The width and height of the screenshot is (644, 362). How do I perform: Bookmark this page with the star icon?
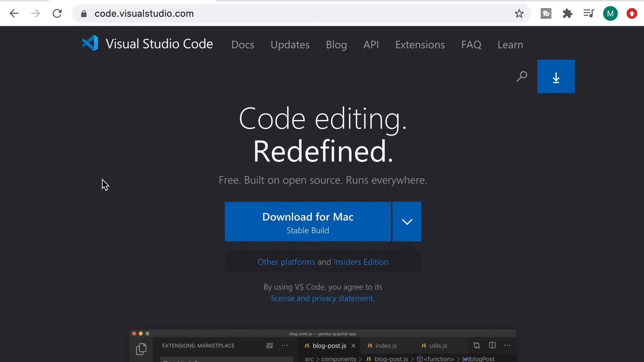pos(519,13)
